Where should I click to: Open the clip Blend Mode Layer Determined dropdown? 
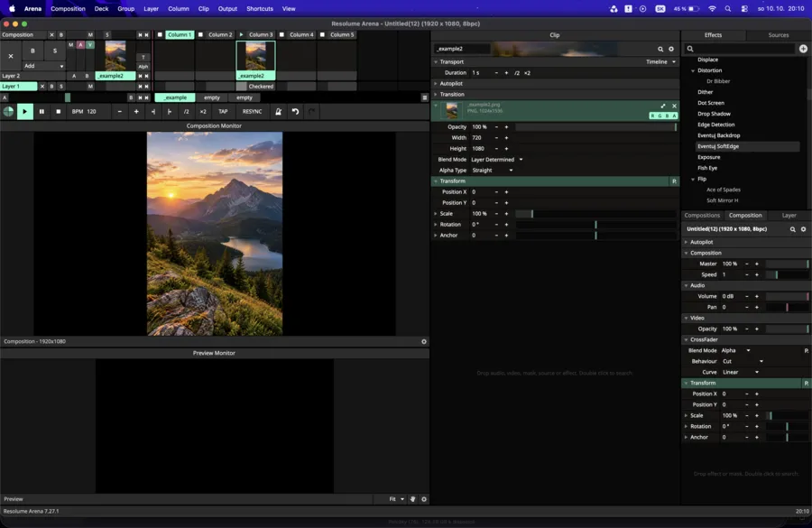[x=496, y=160]
